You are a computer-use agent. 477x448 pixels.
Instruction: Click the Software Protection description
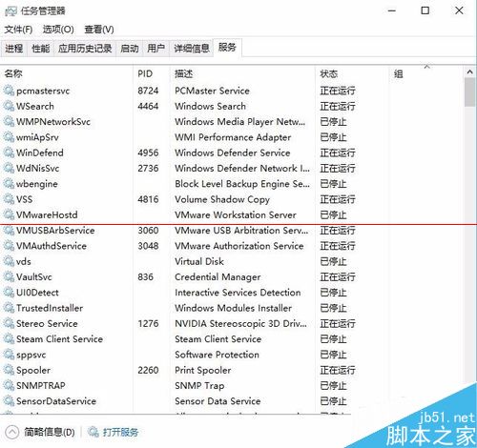218,355
